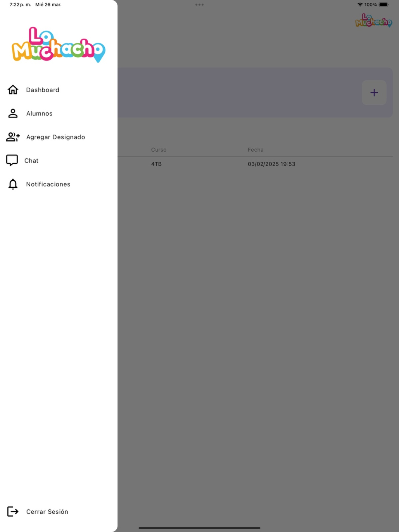Go to the Alumnos section

coord(39,113)
